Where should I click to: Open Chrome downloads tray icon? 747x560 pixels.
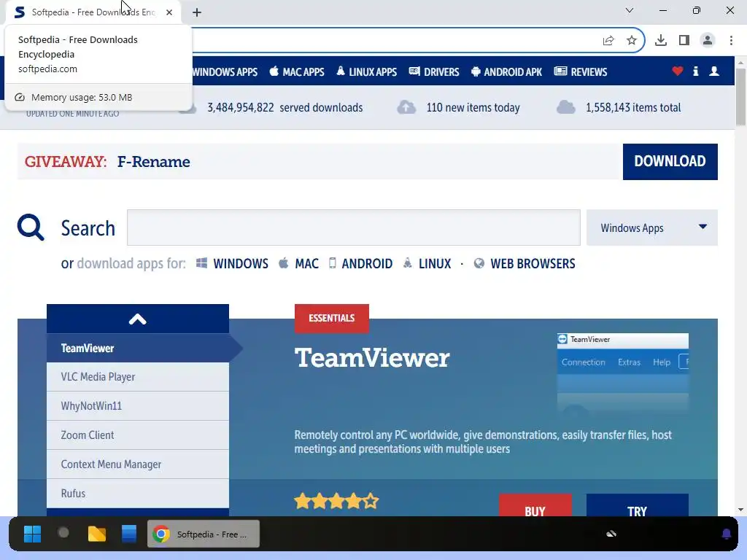pos(661,41)
